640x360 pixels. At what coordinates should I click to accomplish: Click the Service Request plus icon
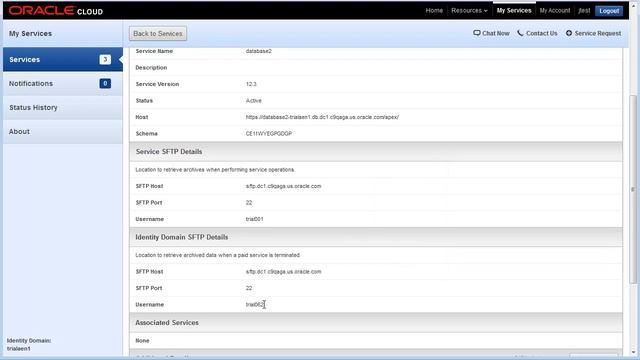[x=569, y=33]
